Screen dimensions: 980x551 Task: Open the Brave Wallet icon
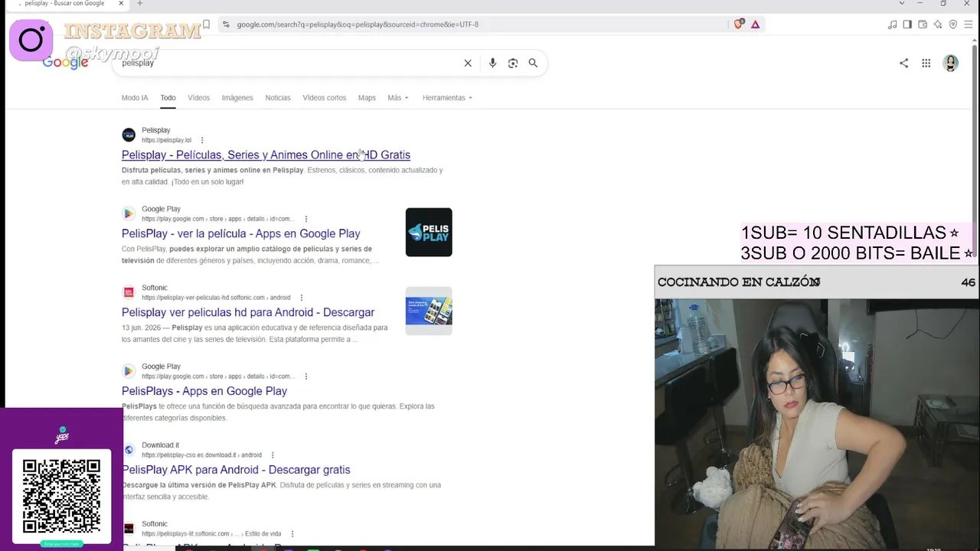click(x=923, y=24)
